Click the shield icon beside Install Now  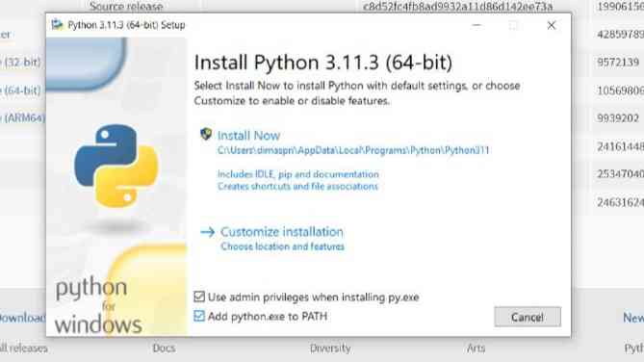tap(206, 134)
